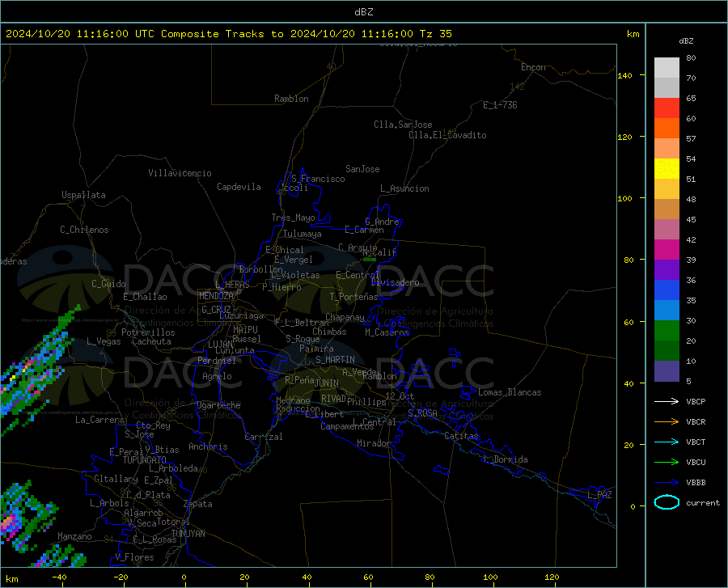
Task: Click the cyan VBCT arrow legend icon
Action: pos(667,442)
